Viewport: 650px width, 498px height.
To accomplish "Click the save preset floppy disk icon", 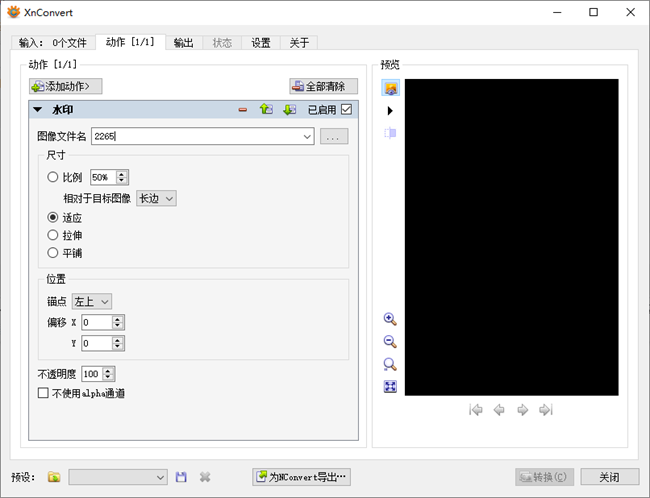I will pos(181,478).
